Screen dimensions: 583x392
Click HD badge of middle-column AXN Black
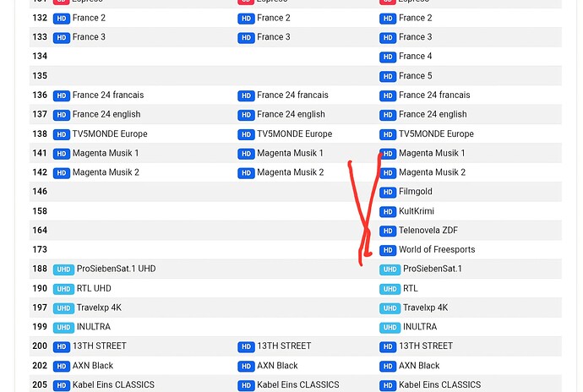246,366
